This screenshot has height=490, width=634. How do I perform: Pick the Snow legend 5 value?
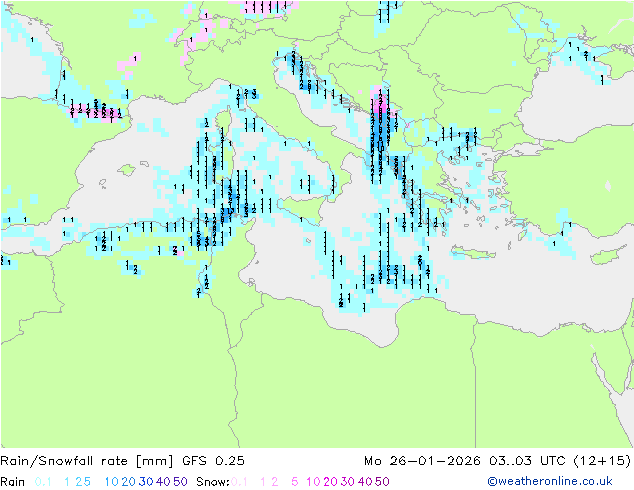tap(295, 482)
